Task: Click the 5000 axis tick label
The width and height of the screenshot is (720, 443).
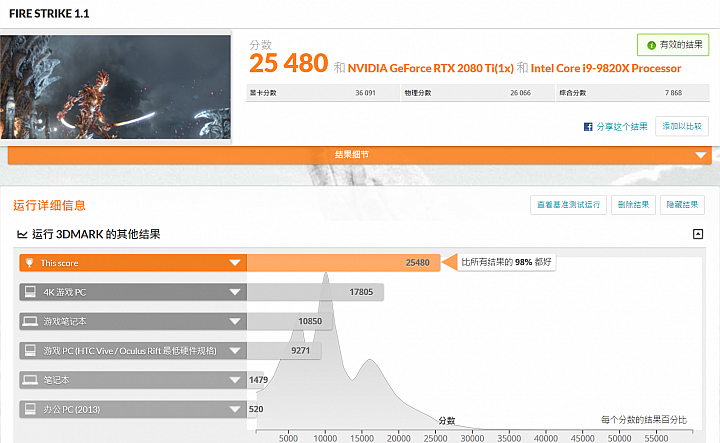Action: point(288,438)
